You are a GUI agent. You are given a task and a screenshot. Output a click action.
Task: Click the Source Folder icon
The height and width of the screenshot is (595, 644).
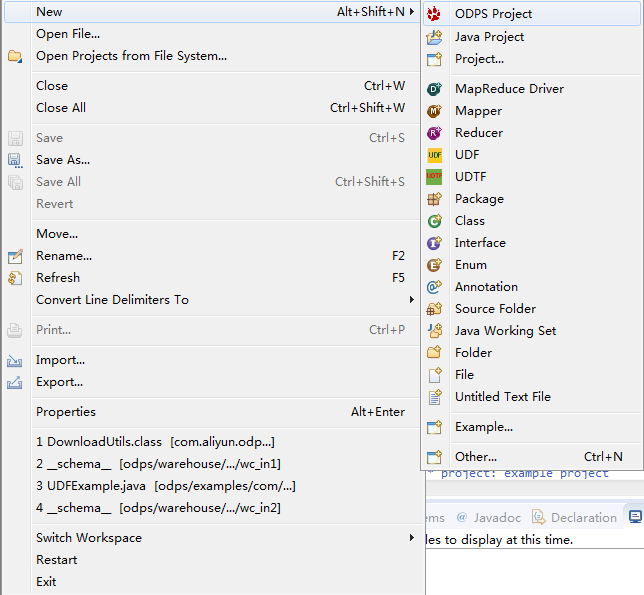[x=434, y=309]
